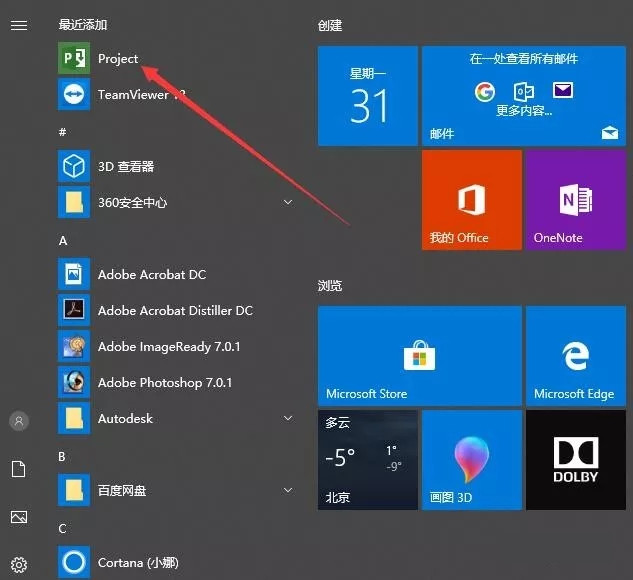Screen dimensions: 633x580
Task: Open the 3D 查看器 app icon
Action: (74, 166)
